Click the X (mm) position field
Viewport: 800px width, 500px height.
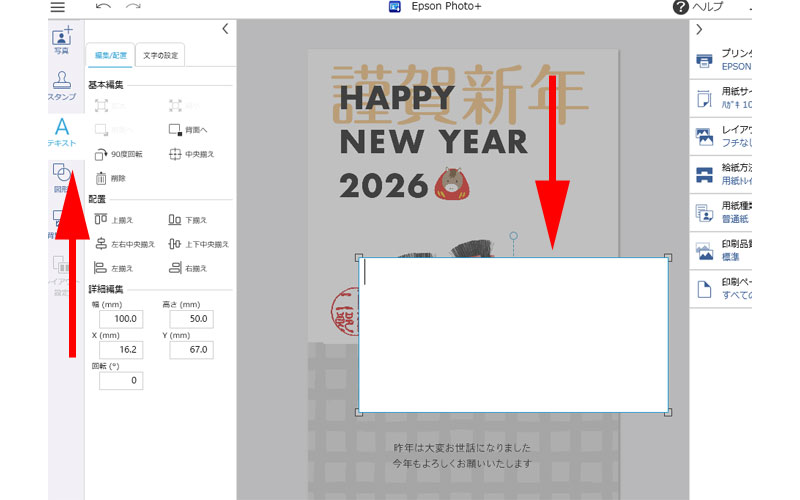click(x=121, y=349)
